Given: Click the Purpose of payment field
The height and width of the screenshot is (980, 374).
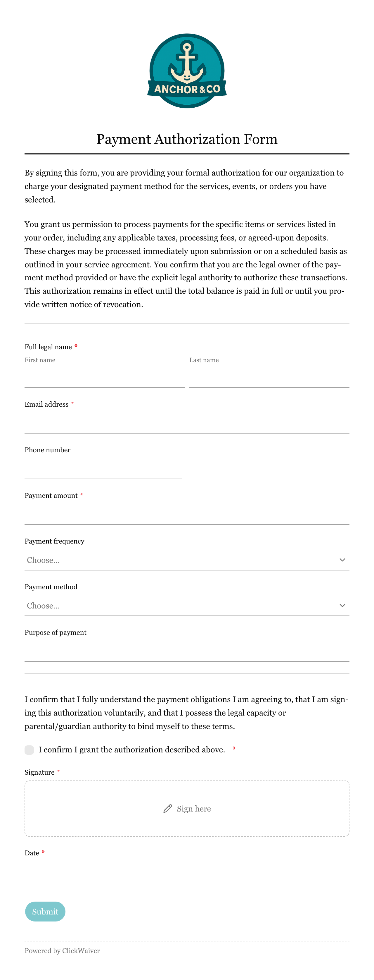Looking at the screenshot, I should (x=187, y=651).
